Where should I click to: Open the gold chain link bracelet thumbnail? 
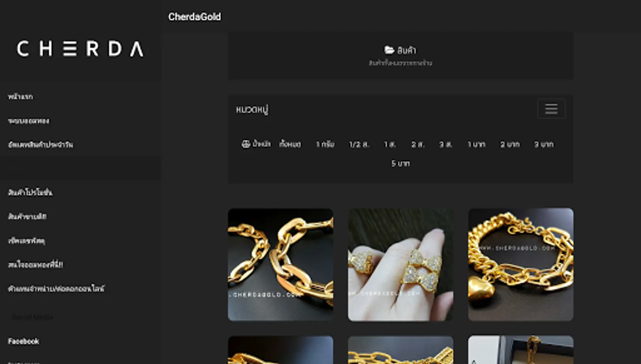pos(280,265)
